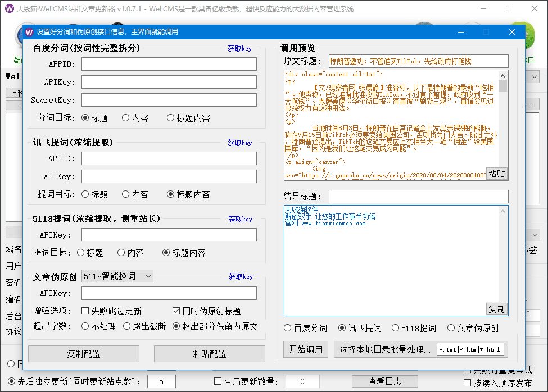Open the 5118智能换词 dropdown
This screenshot has width=548, height=392.
117,276
